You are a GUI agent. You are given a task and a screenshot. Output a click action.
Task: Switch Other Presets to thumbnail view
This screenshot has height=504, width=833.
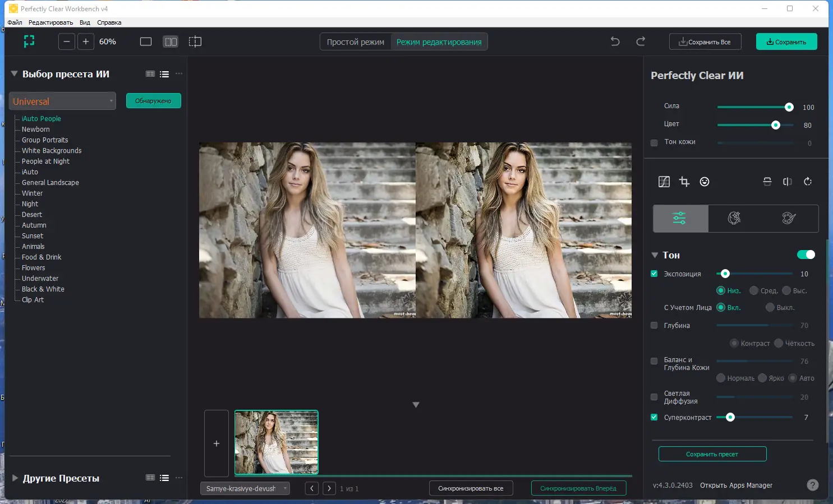(150, 478)
